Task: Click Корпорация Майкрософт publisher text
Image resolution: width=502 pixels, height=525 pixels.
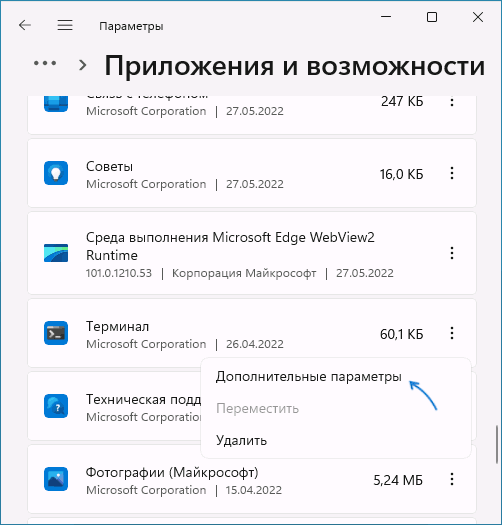Action: [244, 273]
